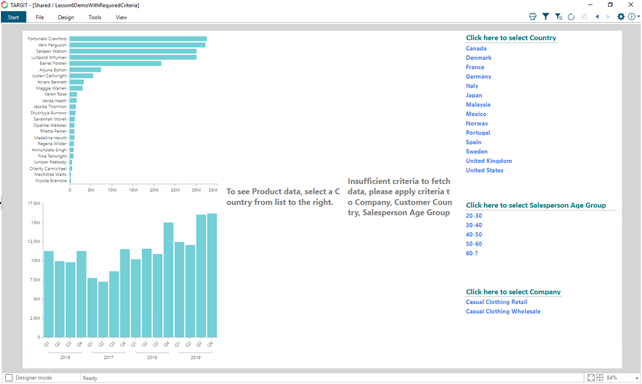Select Mexico in the country list

(476, 114)
